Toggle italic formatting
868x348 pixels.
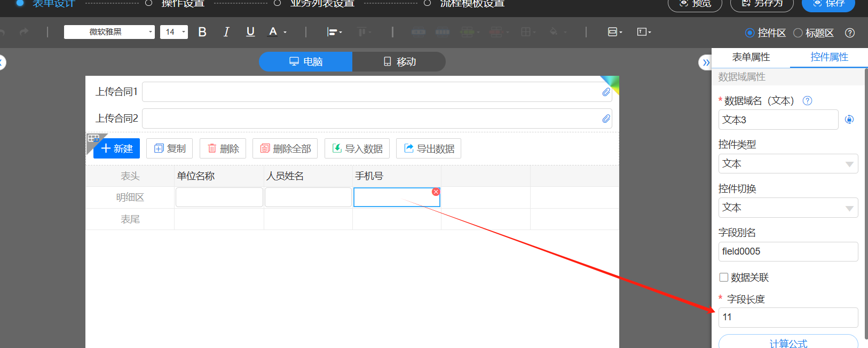[x=226, y=32]
